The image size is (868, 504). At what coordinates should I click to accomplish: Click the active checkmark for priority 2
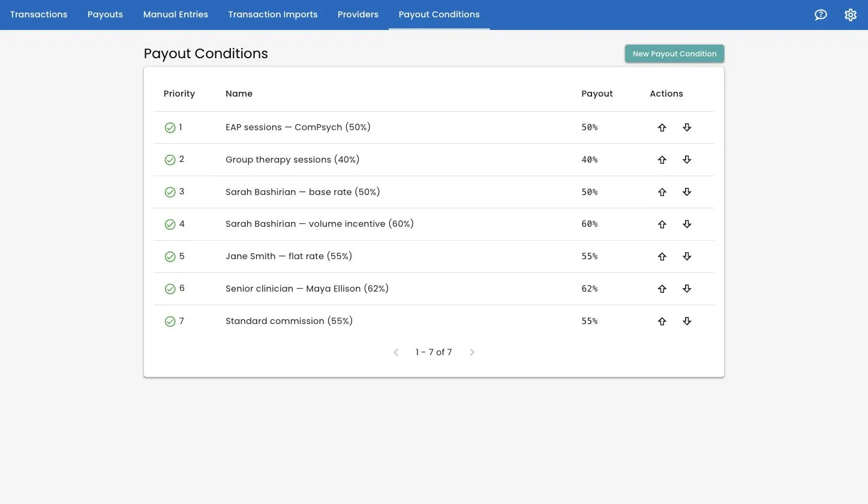point(170,160)
